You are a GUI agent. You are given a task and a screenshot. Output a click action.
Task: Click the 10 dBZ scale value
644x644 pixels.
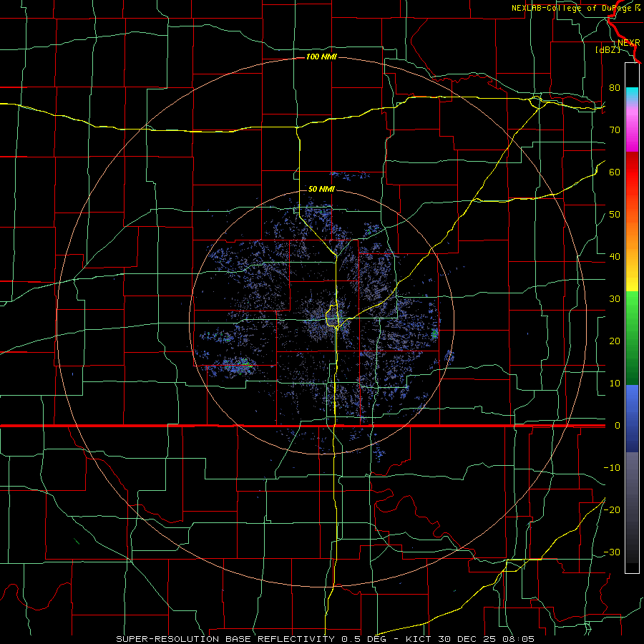(615, 384)
